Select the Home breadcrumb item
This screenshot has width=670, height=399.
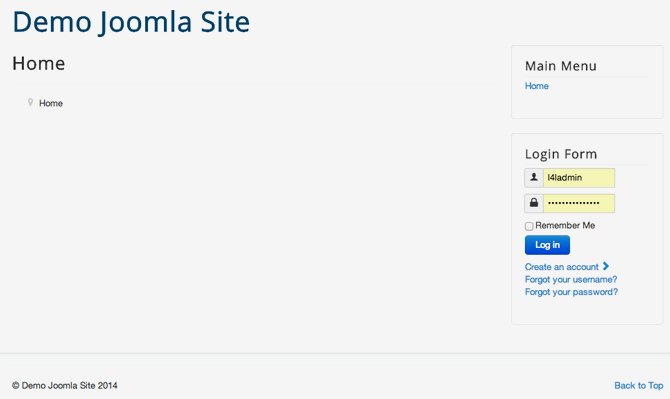[x=51, y=103]
